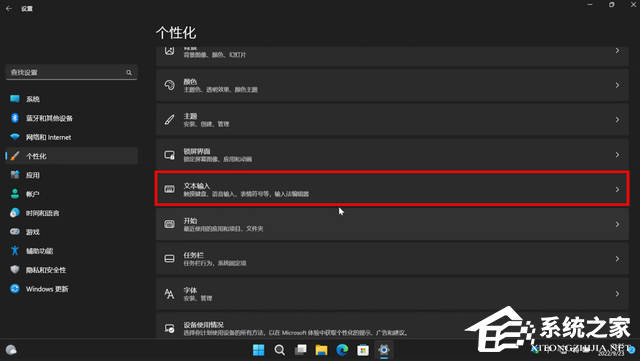Click the gamepad icon beside 游戏
This screenshot has height=361, width=640.
(15, 232)
